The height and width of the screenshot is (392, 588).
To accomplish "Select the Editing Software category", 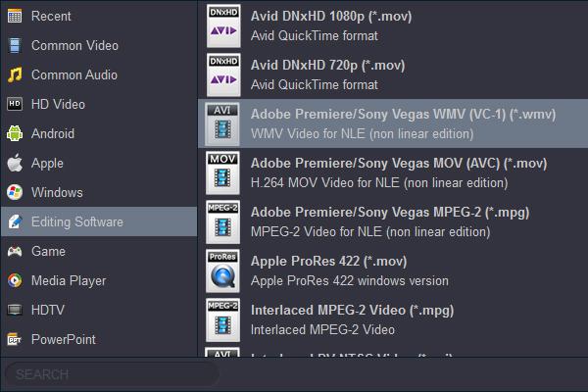I will (99, 221).
